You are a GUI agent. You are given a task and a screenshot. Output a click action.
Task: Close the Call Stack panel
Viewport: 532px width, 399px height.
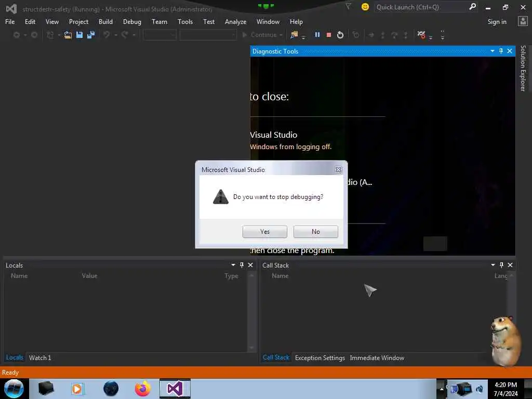pyautogui.click(x=510, y=265)
